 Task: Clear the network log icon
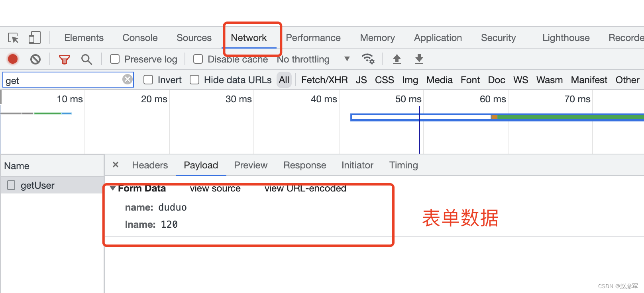coord(35,59)
